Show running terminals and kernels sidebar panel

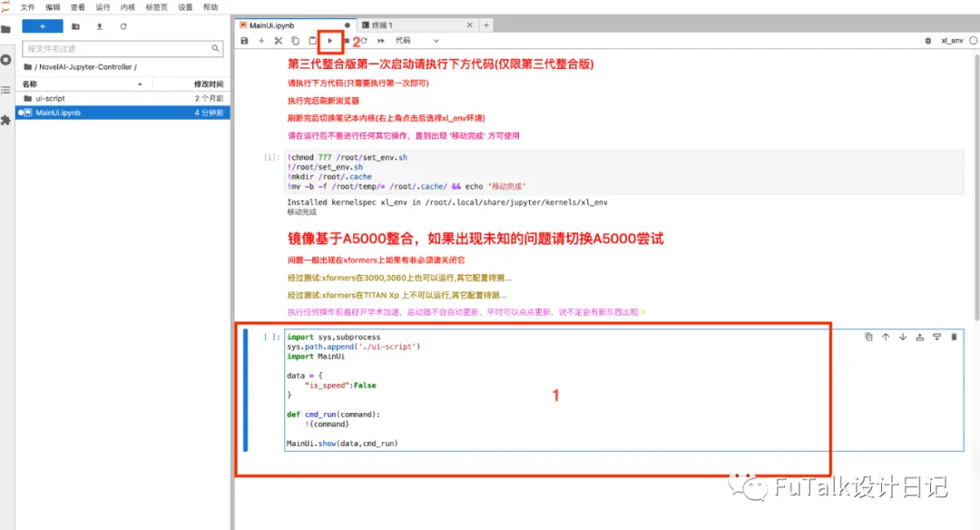click(x=6, y=60)
